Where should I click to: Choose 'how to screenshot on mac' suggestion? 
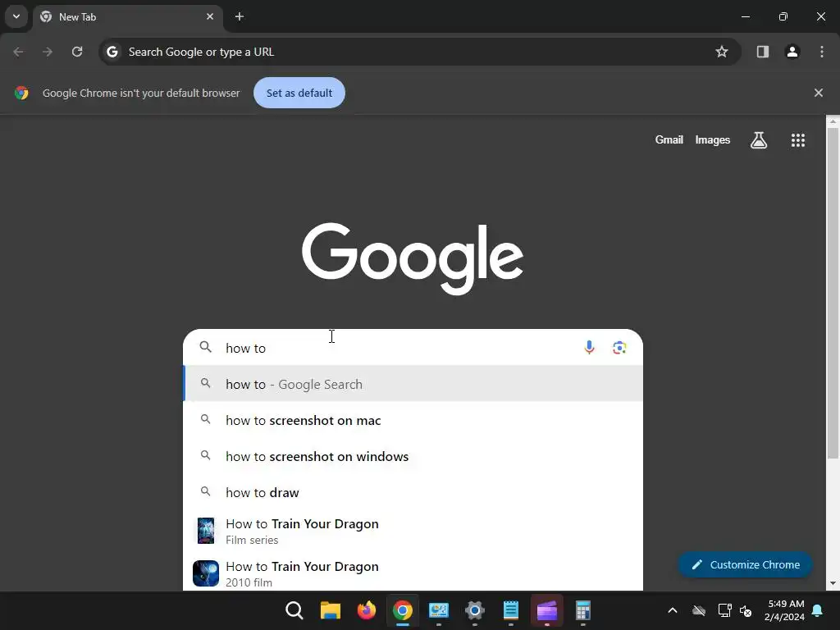pyautogui.click(x=413, y=421)
